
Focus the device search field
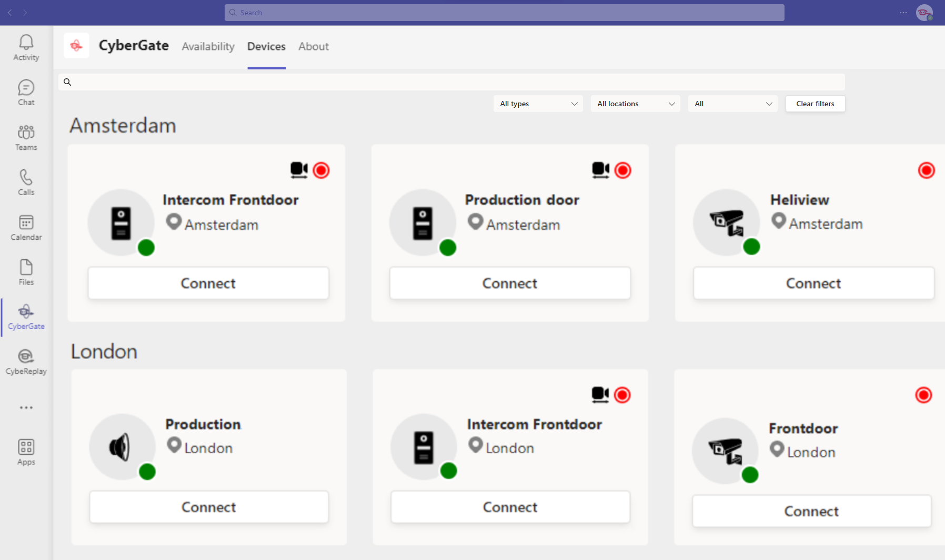coord(451,82)
